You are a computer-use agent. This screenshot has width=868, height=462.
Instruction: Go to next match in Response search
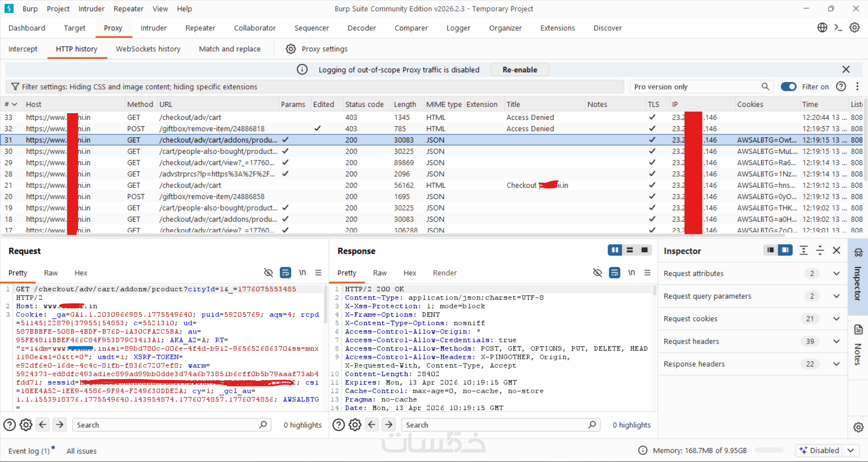[389, 425]
